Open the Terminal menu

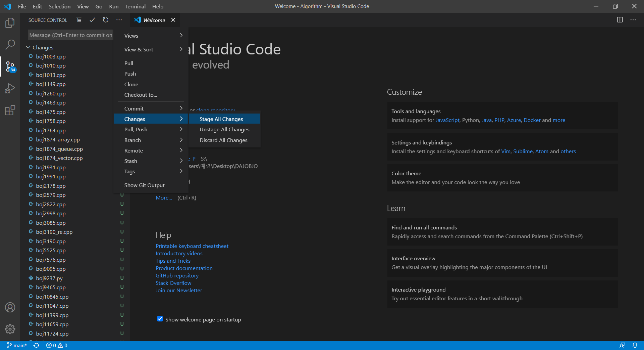pos(135,6)
